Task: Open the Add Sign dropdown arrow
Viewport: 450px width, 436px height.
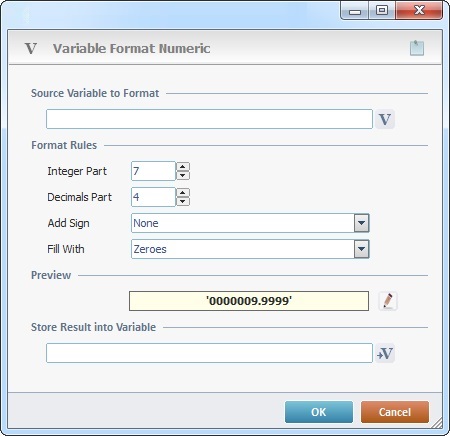Action: tap(361, 223)
